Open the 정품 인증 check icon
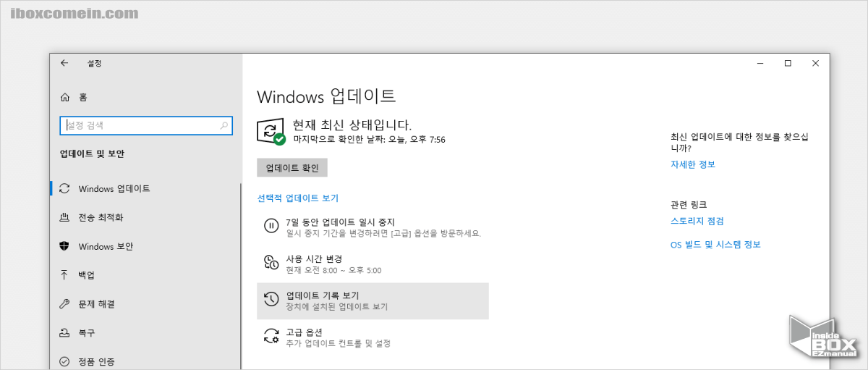 (x=65, y=361)
